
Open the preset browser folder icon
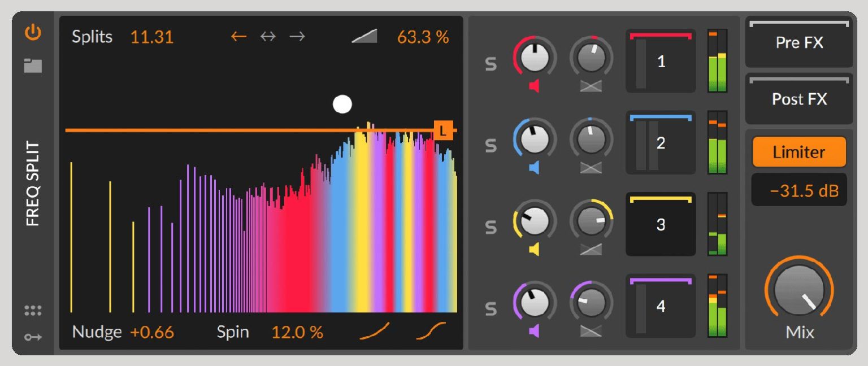pyautogui.click(x=33, y=66)
